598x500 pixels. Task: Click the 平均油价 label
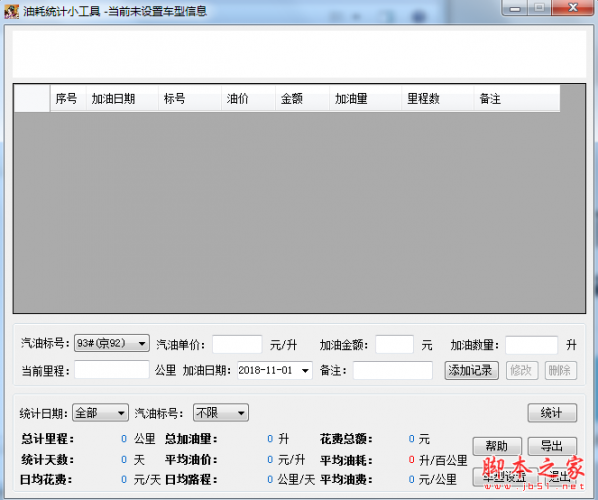(191, 460)
